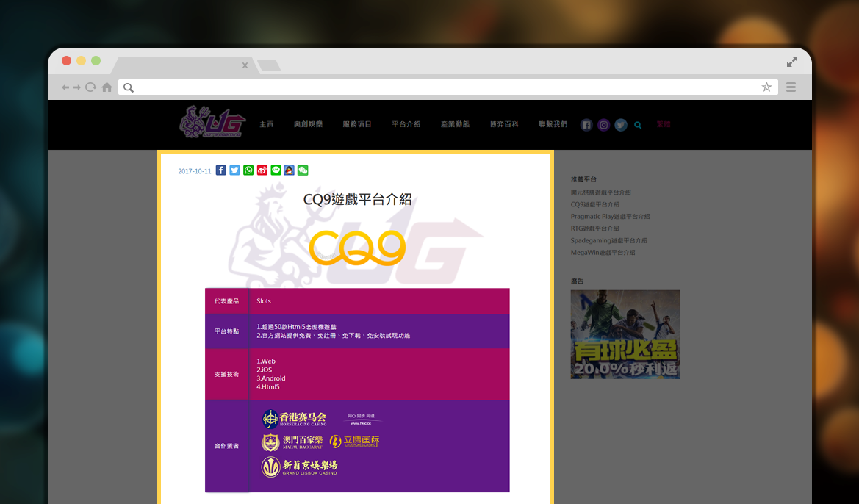
Task: Open the 平台介紹 navigation item
Action: (406, 124)
